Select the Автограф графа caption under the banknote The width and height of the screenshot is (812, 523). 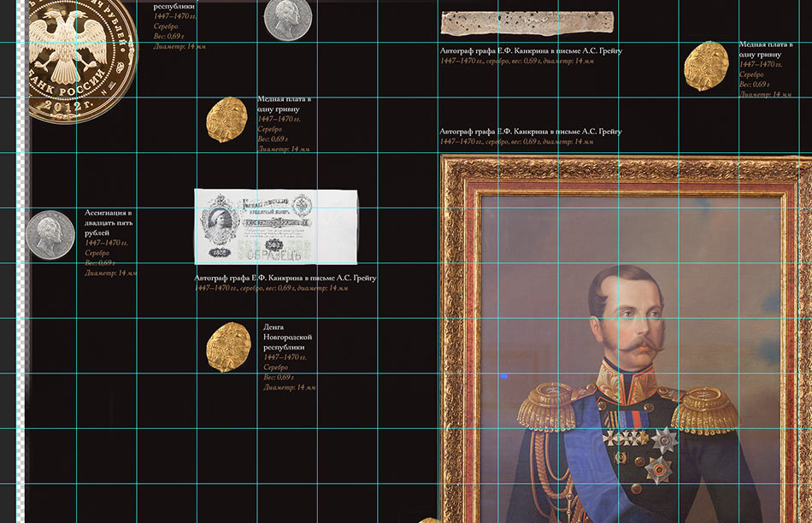285,278
